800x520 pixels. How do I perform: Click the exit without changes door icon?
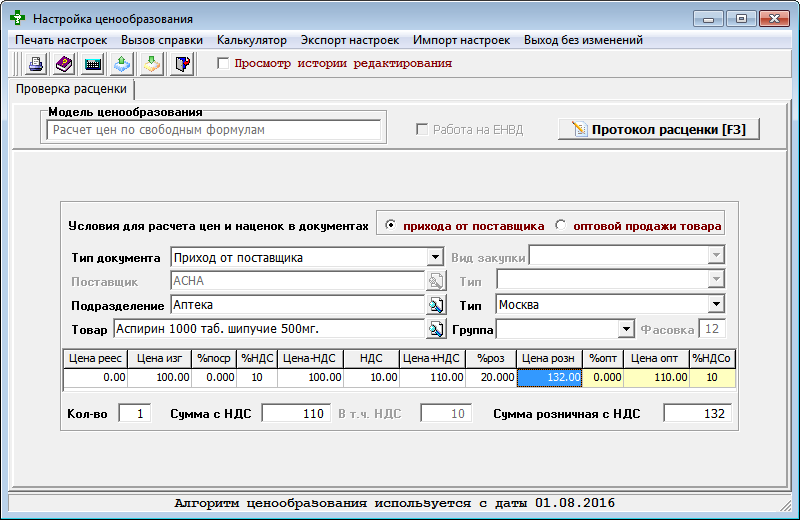pyautogui.click(x=182, y=64)
